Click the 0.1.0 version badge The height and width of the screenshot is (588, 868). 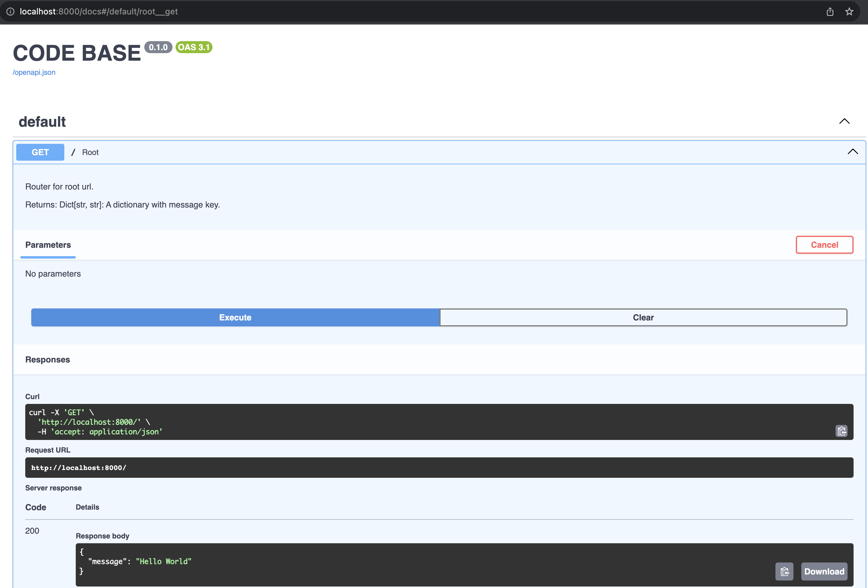point(158,47)
